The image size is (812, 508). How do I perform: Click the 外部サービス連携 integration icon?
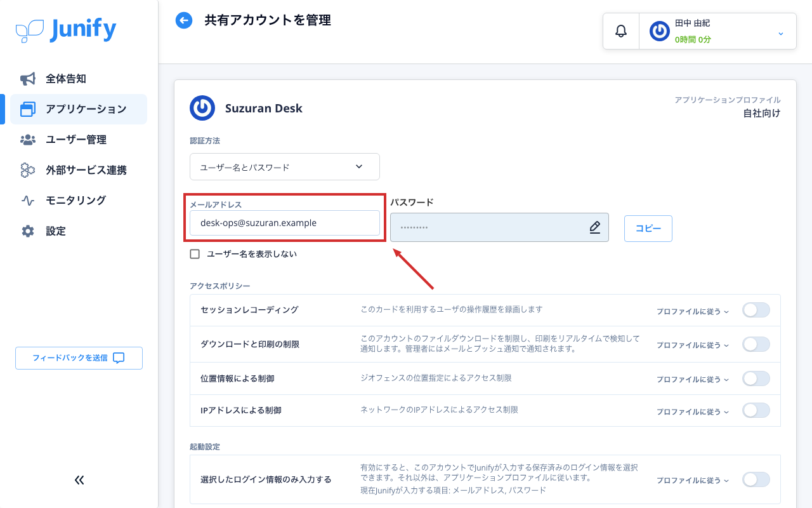click(x=28, y=170)
